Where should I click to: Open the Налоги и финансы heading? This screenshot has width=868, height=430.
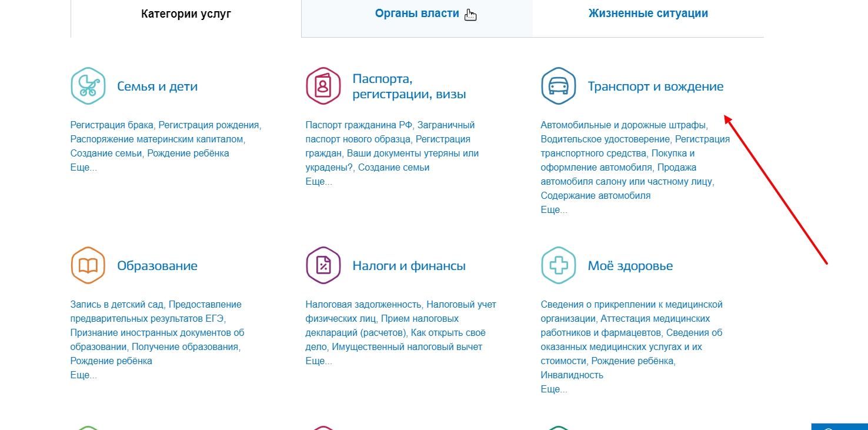coord(409,266)
